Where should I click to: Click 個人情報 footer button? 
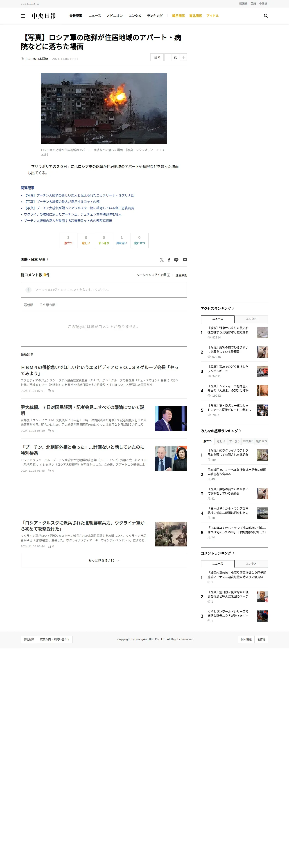(246, 639)
